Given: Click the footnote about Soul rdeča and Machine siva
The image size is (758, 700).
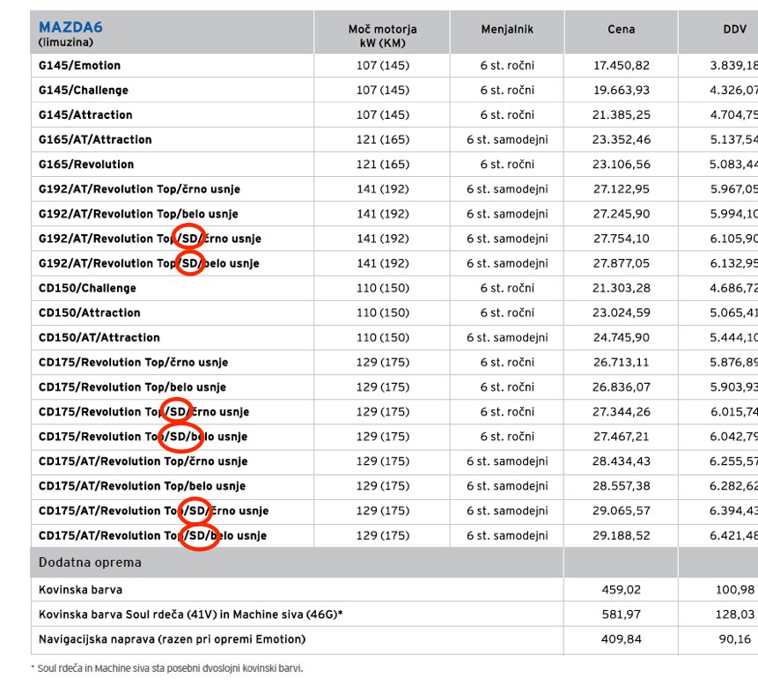Looking at the screenshot, I should [166, 668].
